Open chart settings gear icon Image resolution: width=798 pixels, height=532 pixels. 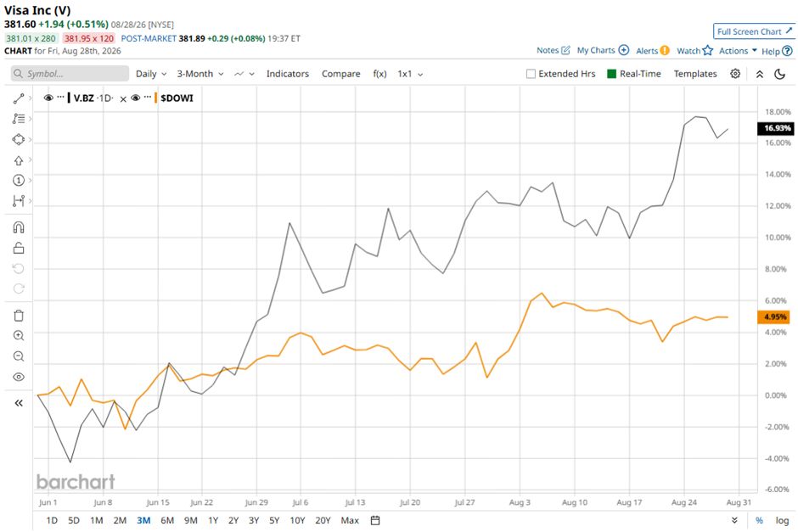click(x=735, y=74)
